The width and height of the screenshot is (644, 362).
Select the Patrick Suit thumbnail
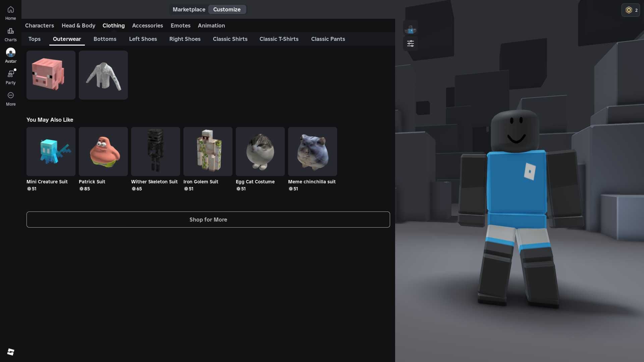click(x=103, y=152)
